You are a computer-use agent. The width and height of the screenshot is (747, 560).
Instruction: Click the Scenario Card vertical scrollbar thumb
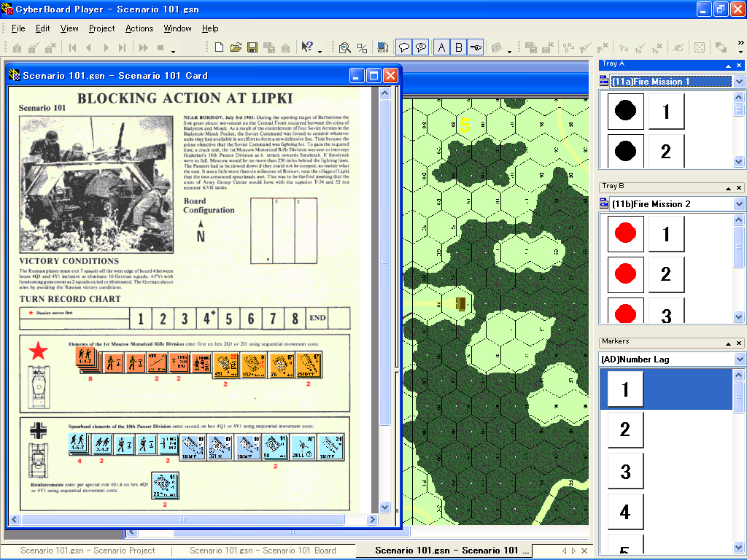coord(385,262)
